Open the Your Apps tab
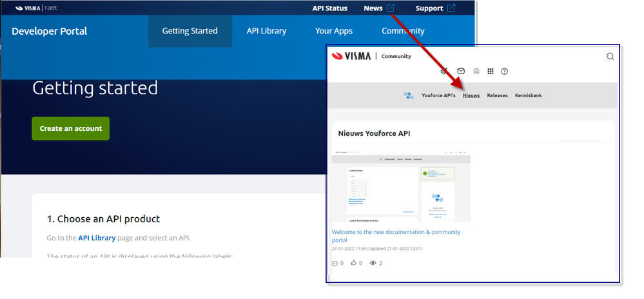The width and height of the screenshot is (644, 299). click(334, 31)
